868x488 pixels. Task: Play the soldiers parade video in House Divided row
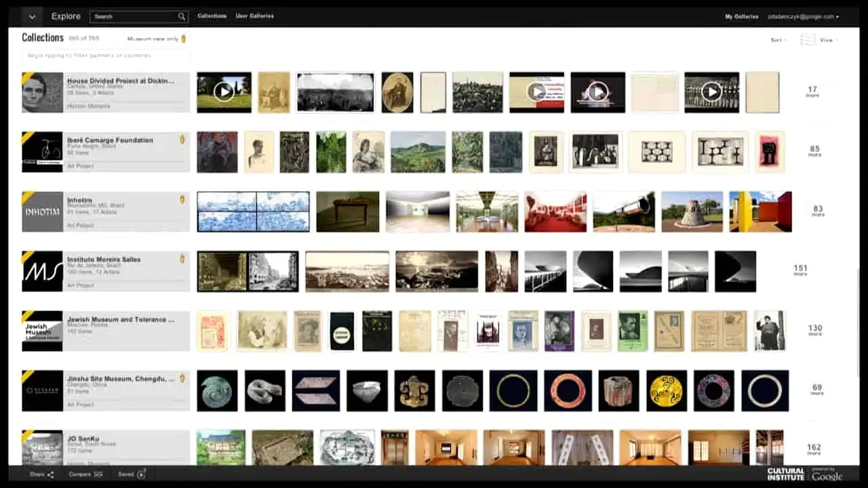711,92
